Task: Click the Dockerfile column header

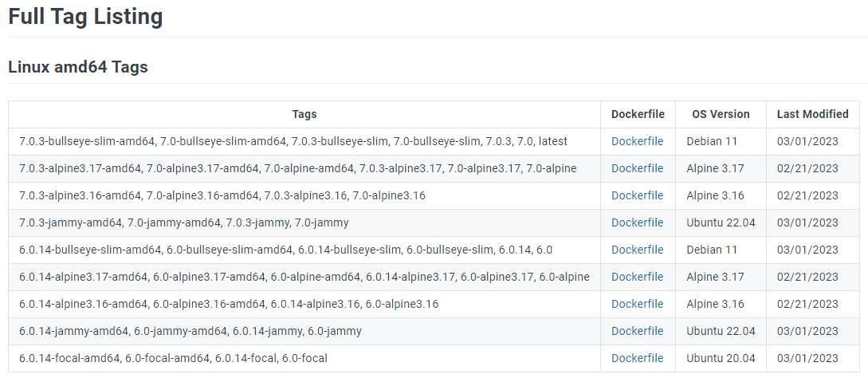Action: coord(638,114)
